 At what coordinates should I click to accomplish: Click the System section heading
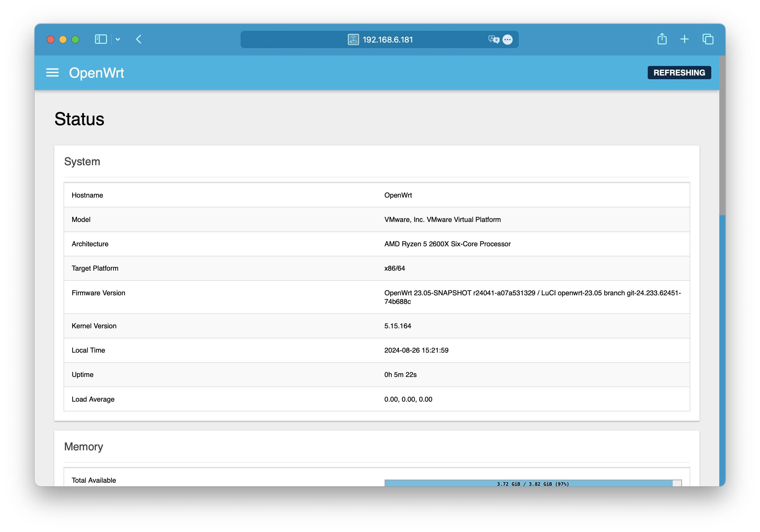tap(82, 162)
